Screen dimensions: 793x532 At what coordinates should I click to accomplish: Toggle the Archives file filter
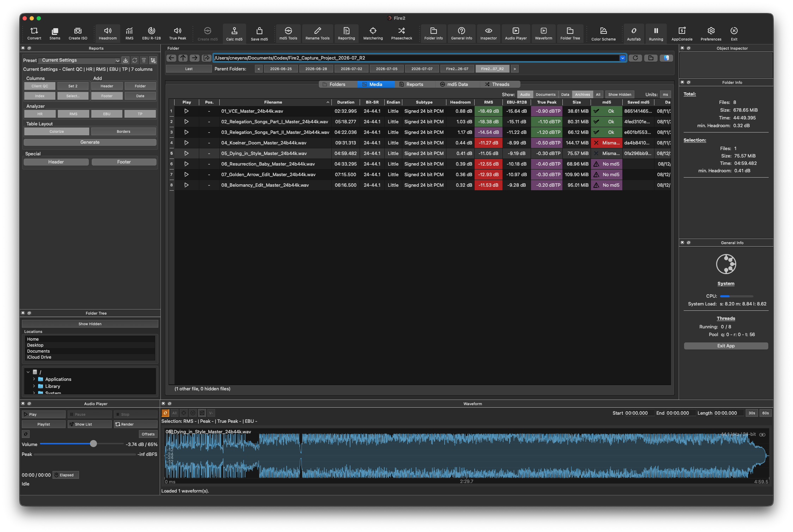point(582,94)
